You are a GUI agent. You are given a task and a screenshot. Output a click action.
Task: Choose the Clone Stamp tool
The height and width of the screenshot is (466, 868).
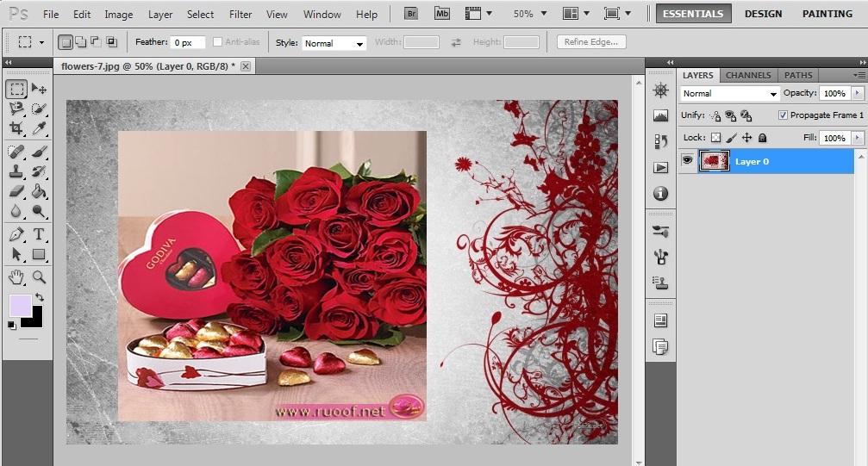[x=16, y=171]
